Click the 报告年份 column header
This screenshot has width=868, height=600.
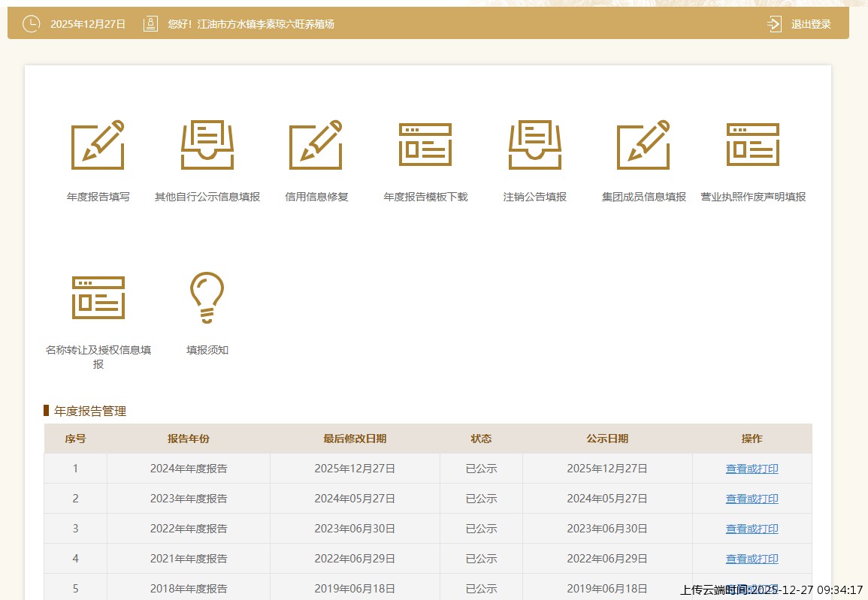[x=189, y=439]
